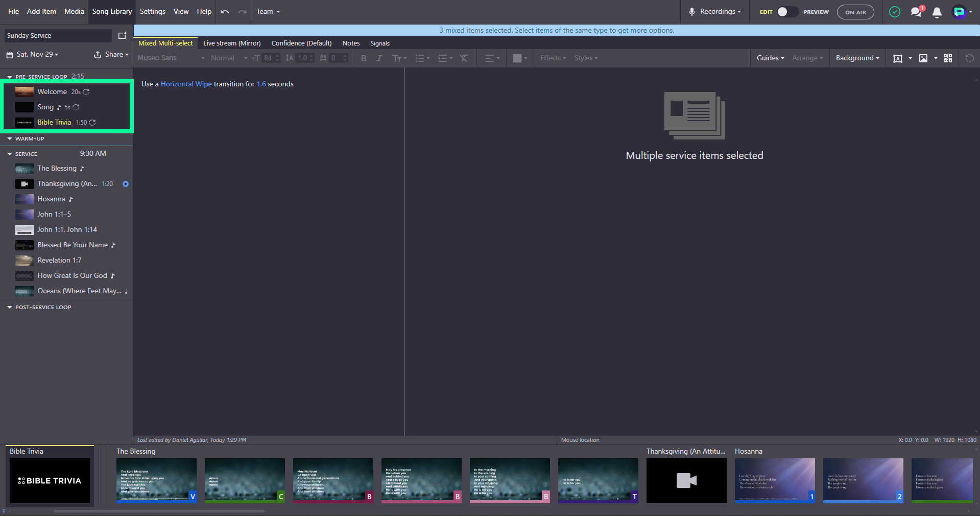This screenshot has height=516, width=980.
Task: Click the Bible Trivia slide thumbnail
Action: pyautogui.click(x=50, y=481)
